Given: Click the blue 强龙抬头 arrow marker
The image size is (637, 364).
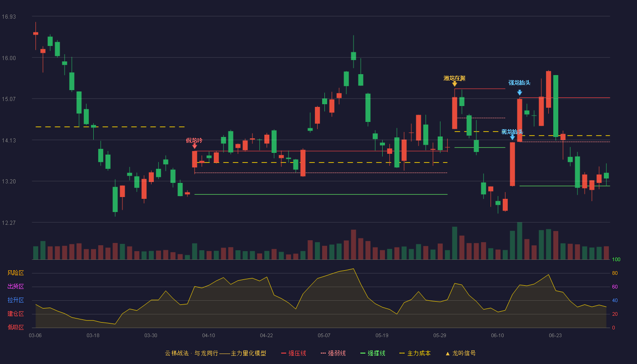Looking at the screenshot, I should click(x=520, y=92).
